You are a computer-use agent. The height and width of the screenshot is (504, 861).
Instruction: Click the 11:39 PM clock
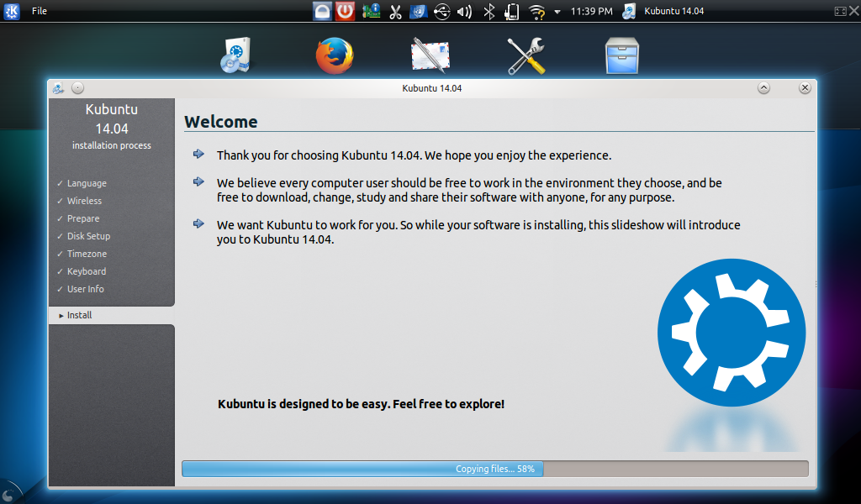[x=591, y=11]
